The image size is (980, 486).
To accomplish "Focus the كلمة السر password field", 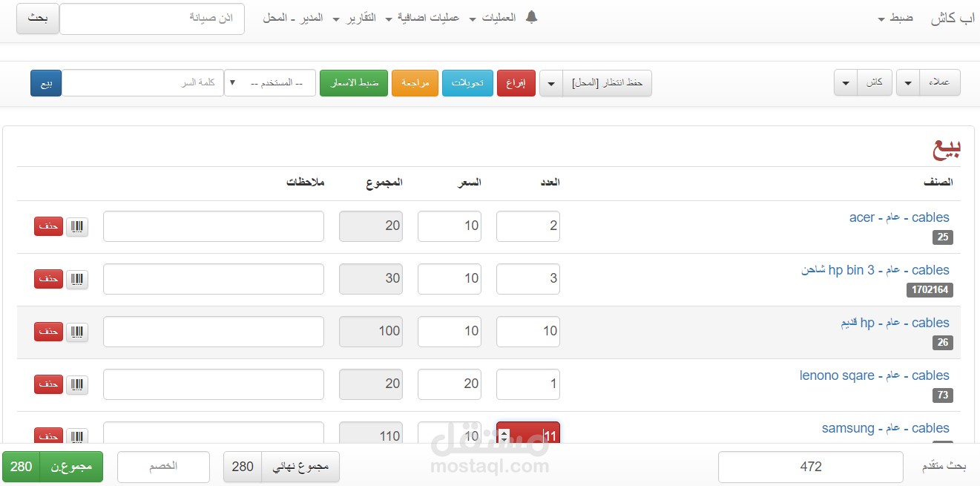I will tap(142, 83).
